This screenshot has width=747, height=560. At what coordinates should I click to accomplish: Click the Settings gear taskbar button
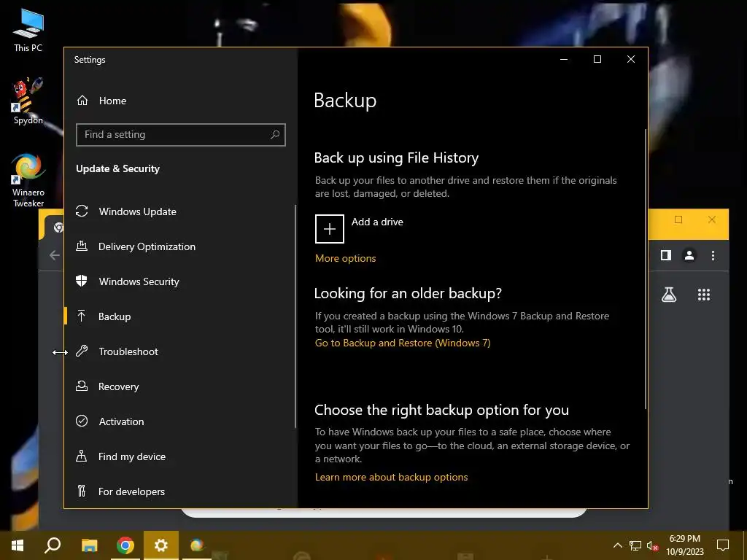pyautogui.click(x=161, y=545)
